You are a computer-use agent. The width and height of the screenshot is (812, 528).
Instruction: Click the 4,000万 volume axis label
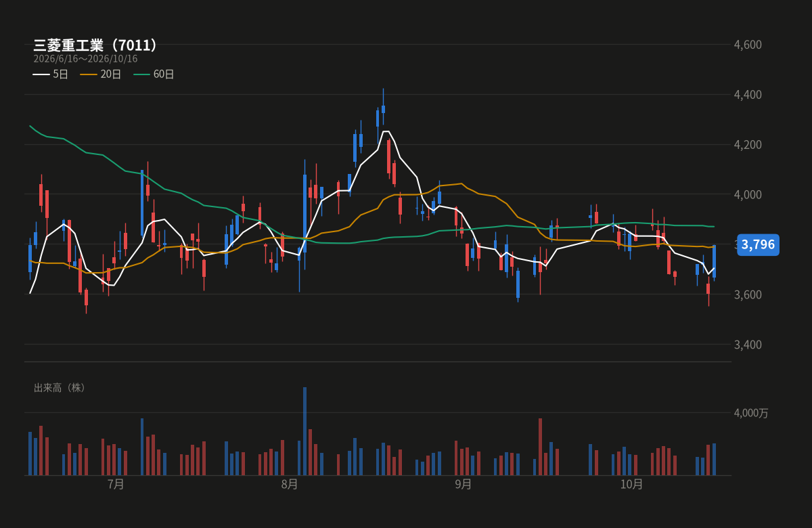pos(751,413)
